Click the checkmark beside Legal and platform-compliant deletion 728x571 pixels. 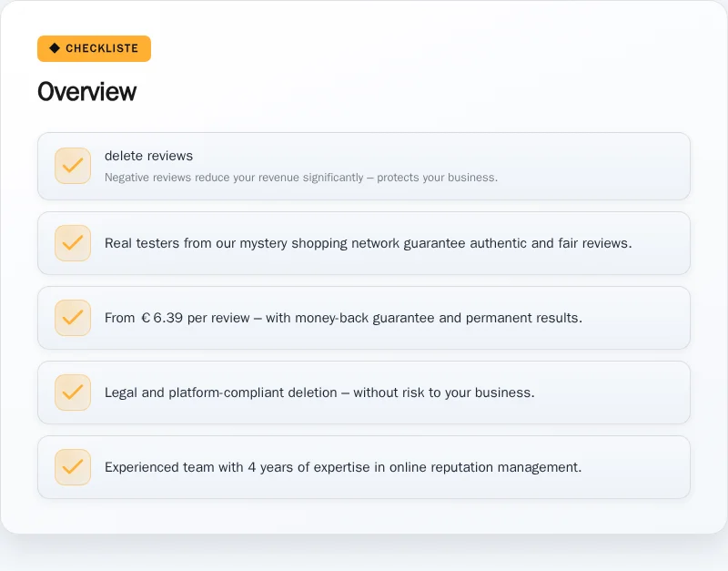(x=73, y=393)
